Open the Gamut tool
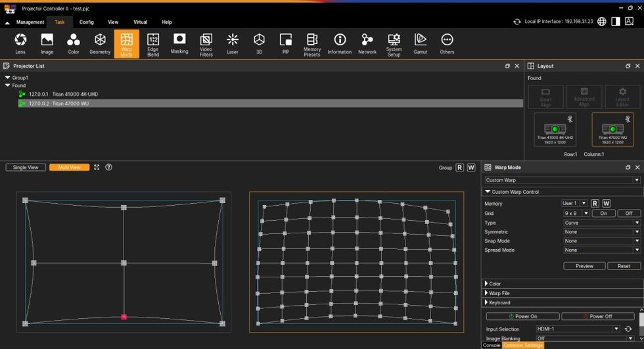Viewport: 644px width, 349px height. click(x=421, y=43)
